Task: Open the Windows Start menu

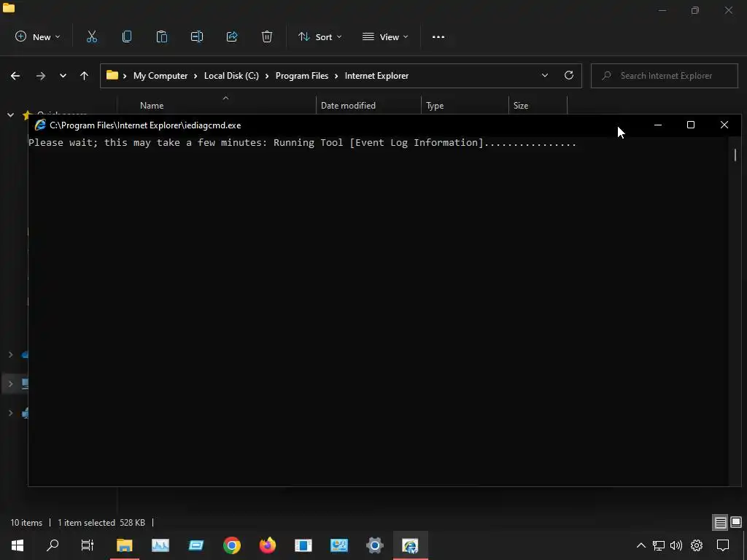Action: click(18, 545)
